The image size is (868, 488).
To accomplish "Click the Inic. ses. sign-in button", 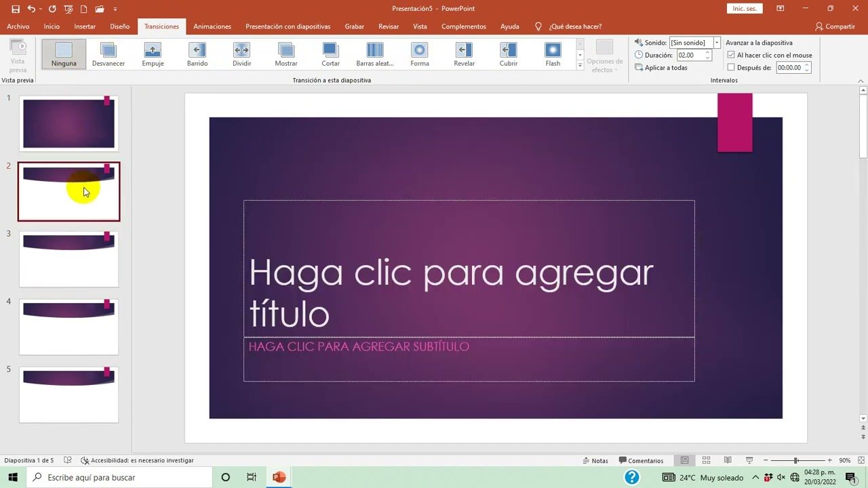I will (x=745, y=9).
